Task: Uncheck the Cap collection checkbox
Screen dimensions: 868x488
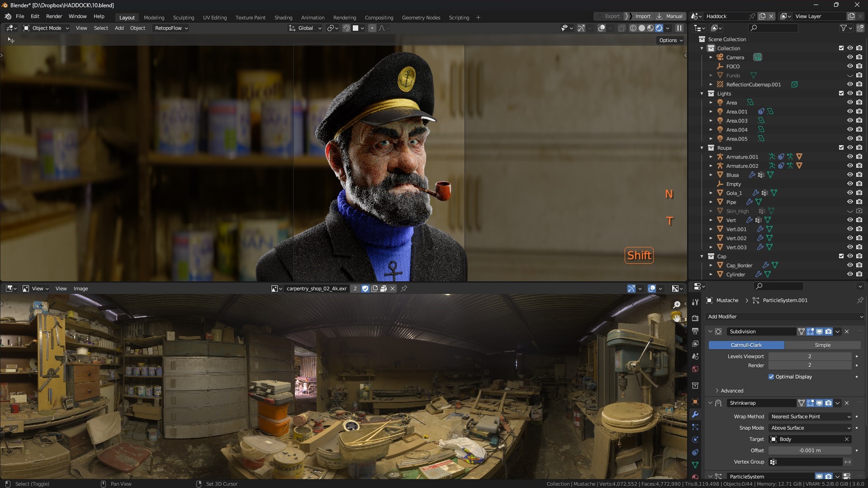Action: (841, 256)
